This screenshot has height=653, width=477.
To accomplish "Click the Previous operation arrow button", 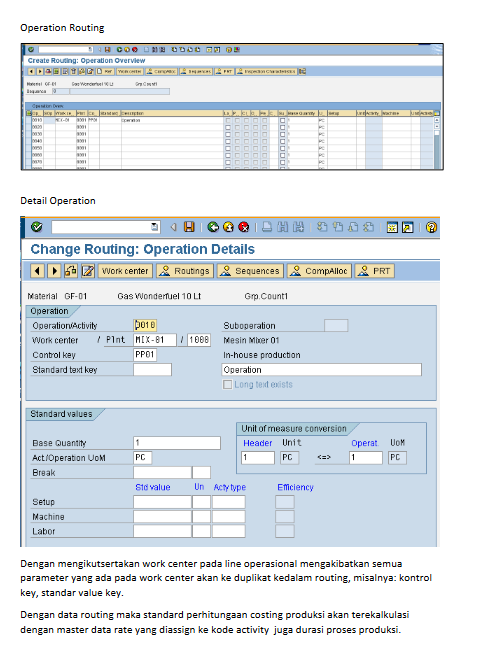I will (x=37, y=271).
